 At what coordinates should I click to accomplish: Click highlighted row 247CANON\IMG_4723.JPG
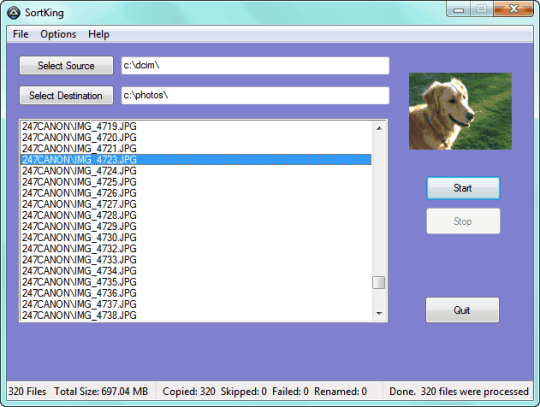coord(196,159)
